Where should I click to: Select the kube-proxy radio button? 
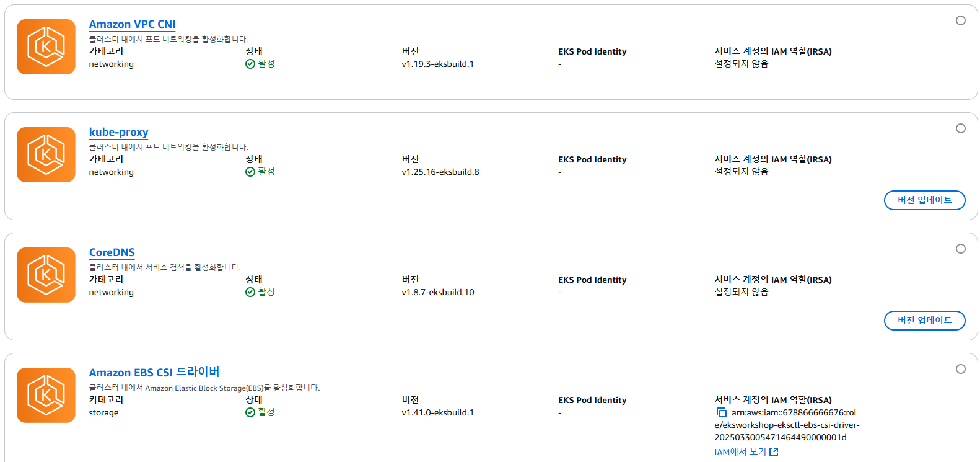pos(960,128)
